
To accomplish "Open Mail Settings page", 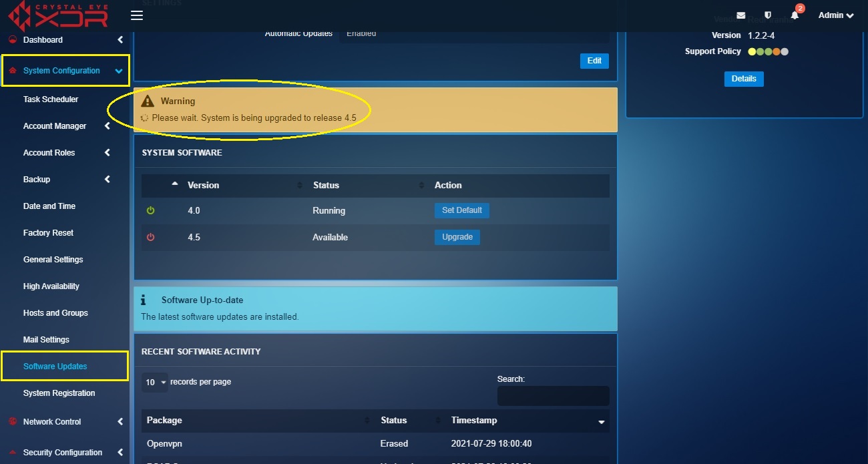I will point(46,340).
